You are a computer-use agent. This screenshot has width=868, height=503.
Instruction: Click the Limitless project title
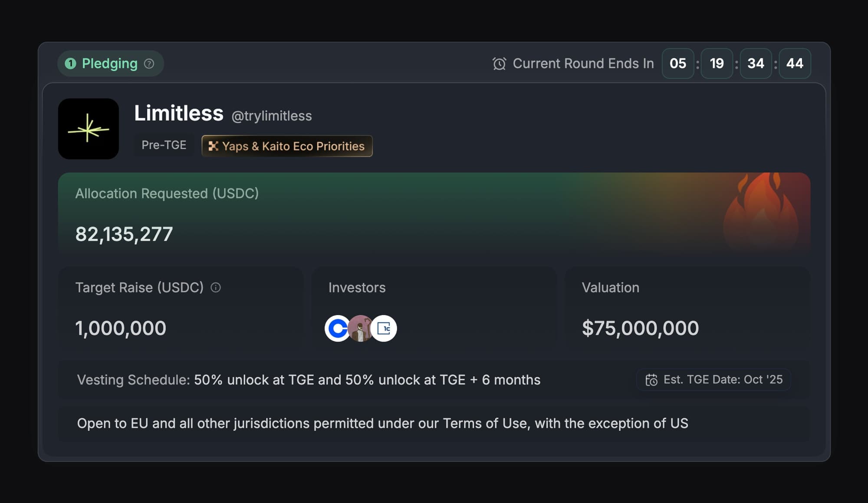(x=178, y=113)
